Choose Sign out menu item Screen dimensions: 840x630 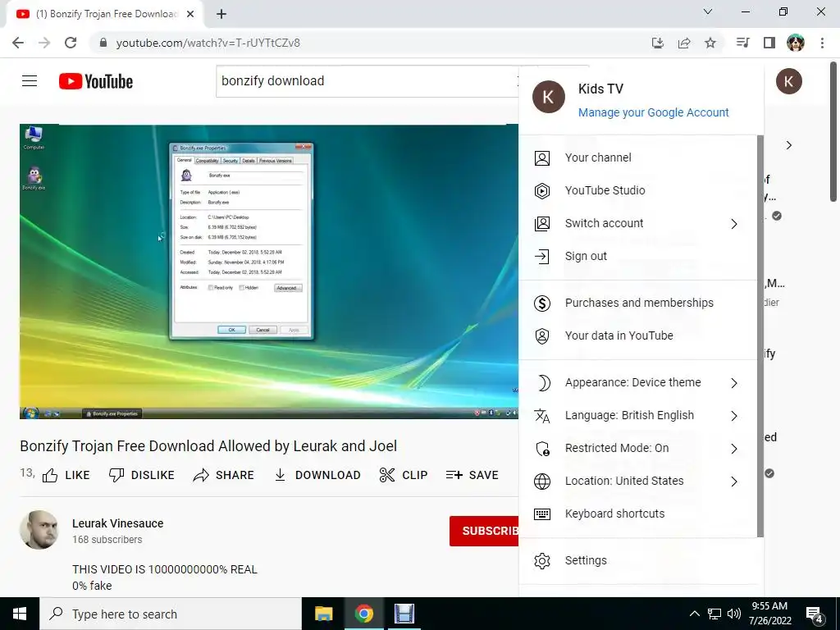point(637,257)
